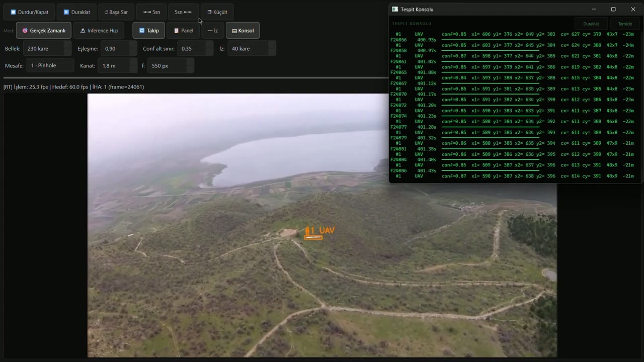Image resolution: width=644 pixels, height=362 pixels.
Task: Click the Tespit Konsolu window icon
Action: coord(395,9)
